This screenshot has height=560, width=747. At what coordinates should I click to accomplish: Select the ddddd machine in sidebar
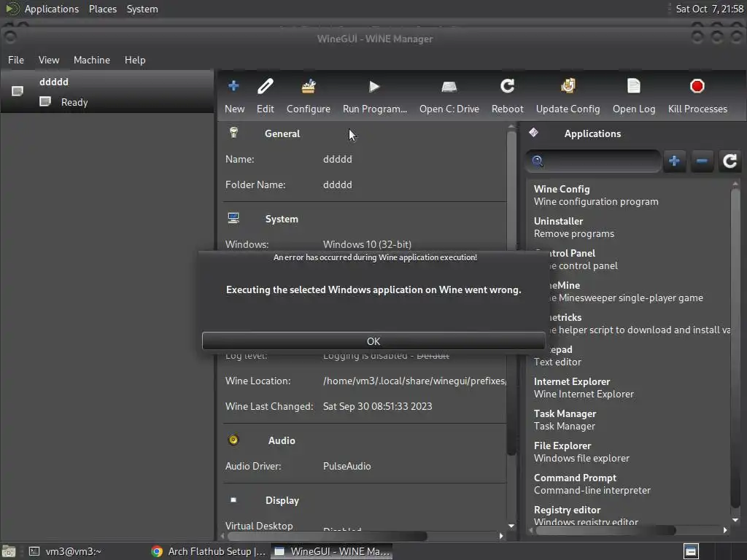tap(107, 92)
